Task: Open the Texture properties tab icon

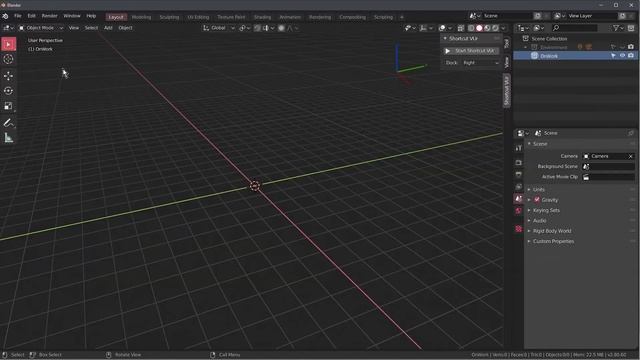Action: (x=518, y=229)
